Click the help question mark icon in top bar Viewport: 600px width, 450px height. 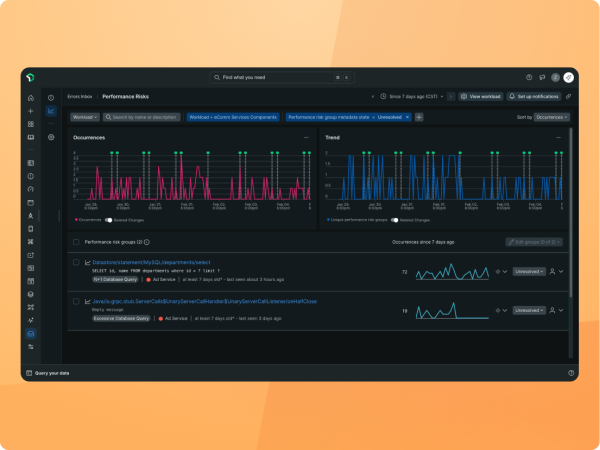tap(529, 77)
